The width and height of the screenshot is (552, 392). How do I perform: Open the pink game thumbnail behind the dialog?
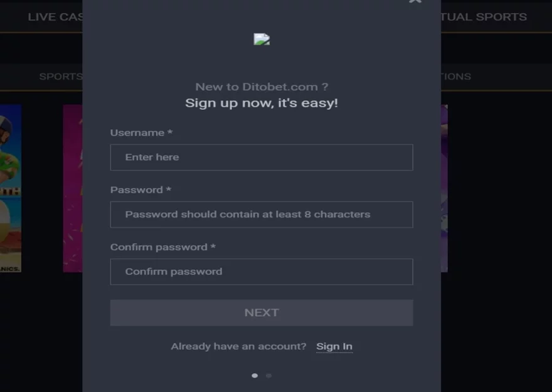pyautogui.click(x=73, y=188)
